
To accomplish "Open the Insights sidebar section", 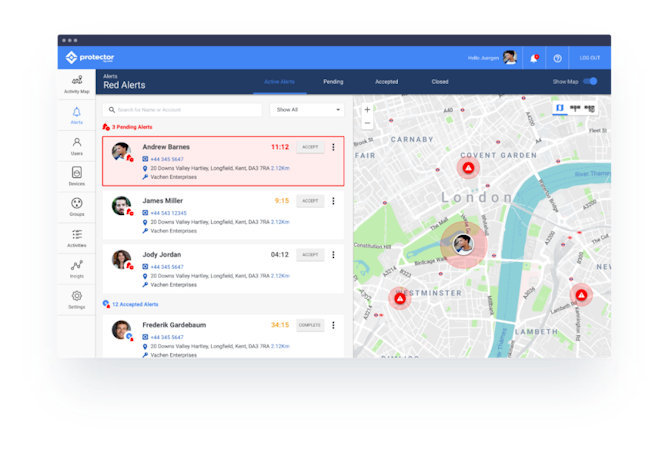I will pos(77,269).
